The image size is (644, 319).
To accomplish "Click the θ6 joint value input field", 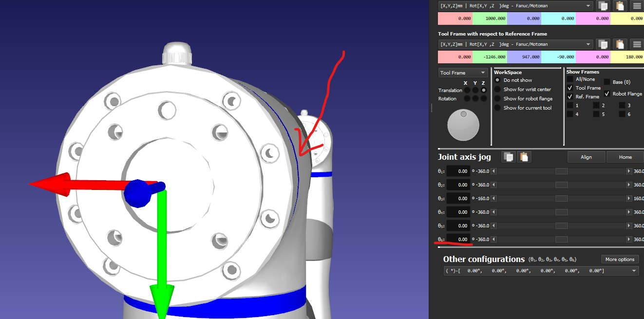I will click(458, 240).
